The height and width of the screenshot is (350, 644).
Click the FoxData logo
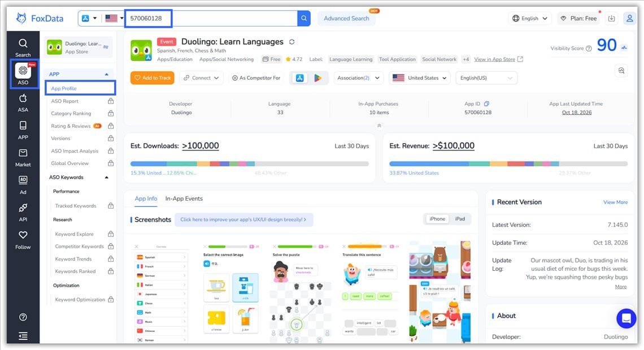(40, 18)
